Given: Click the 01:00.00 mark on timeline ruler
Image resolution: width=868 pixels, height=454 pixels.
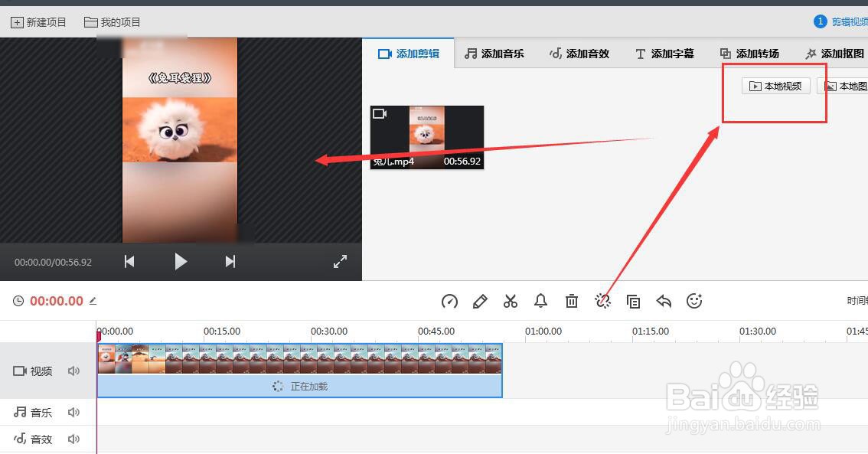Looking at the screenshot, I should point(543,331).
